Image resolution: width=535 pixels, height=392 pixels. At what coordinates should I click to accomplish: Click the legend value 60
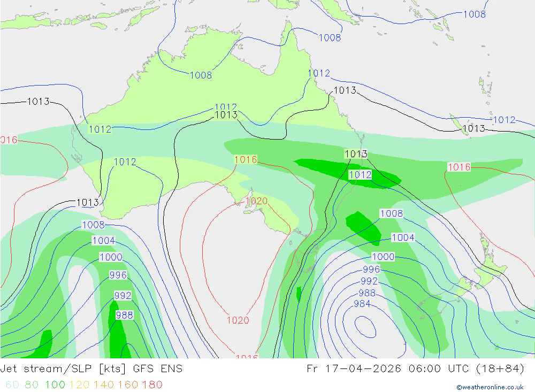[x=12, y=385]
